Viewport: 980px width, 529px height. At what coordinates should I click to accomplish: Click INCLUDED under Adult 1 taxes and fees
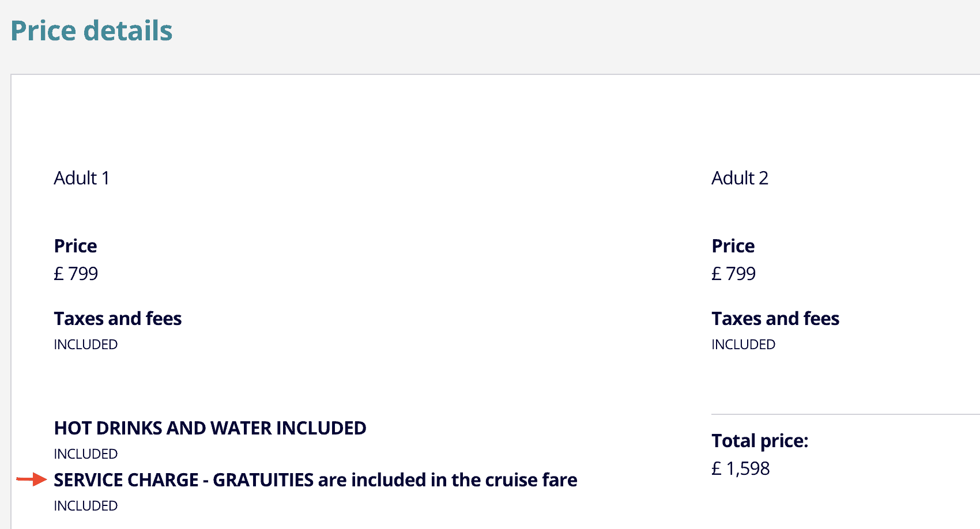coord(86,345)
